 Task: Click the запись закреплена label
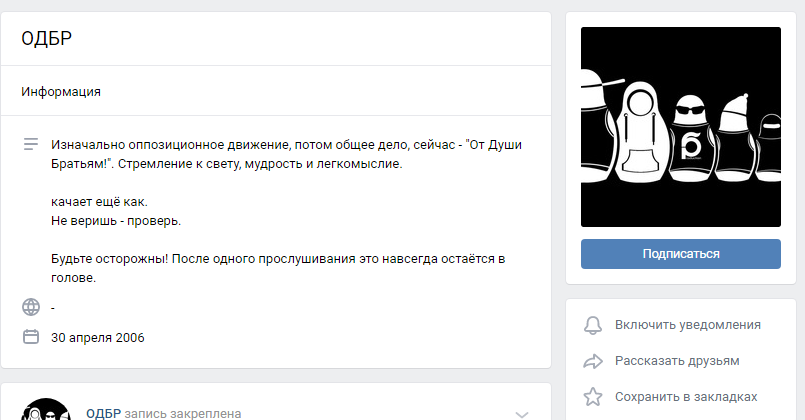(x=183, y=414)
